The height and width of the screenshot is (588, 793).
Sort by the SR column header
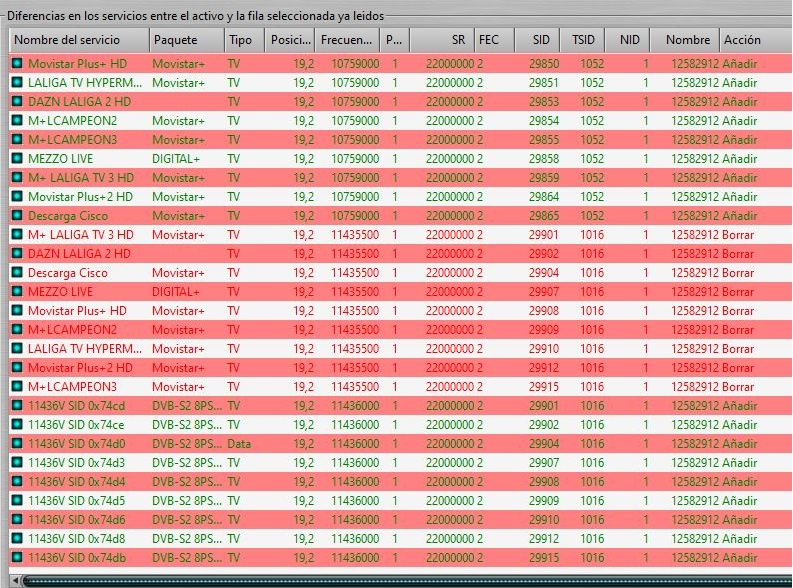(442, 40)
